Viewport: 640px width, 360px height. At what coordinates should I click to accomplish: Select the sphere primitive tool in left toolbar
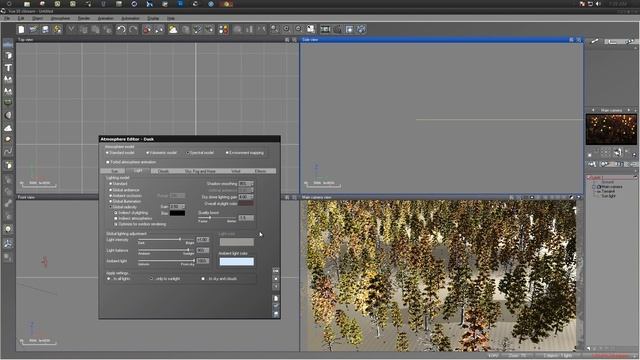coord(8,116)
